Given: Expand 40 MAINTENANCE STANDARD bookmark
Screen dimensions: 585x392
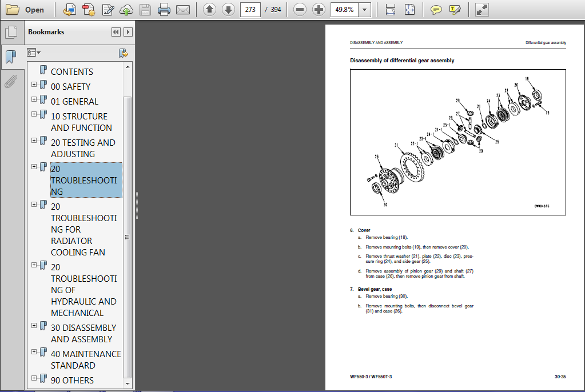Looking at the screenshot, I should click(34, 352).
